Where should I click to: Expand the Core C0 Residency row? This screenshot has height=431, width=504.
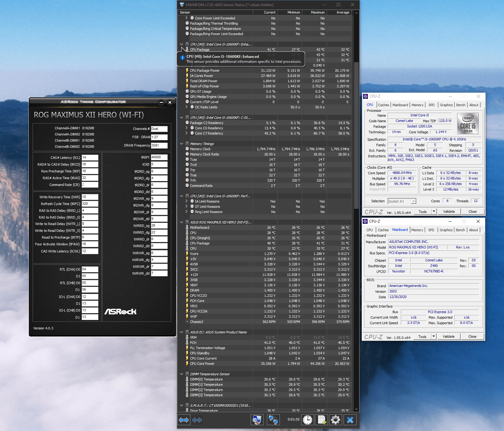[187, 128]
